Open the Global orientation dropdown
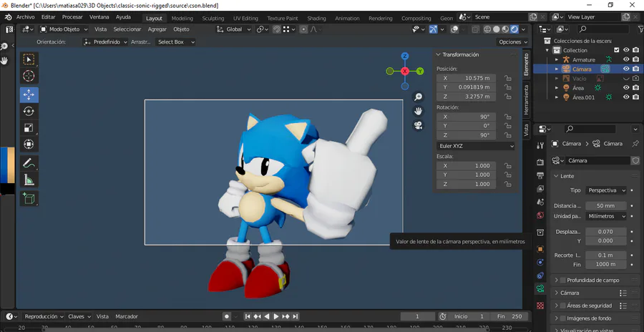The image size is (644, 332). pos(234,29)
